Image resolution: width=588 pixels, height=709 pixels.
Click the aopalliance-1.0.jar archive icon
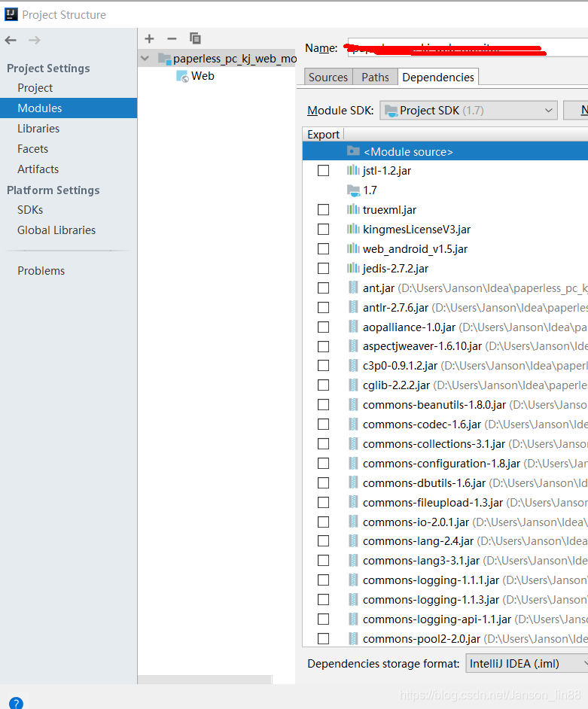(x=353, y=327)
